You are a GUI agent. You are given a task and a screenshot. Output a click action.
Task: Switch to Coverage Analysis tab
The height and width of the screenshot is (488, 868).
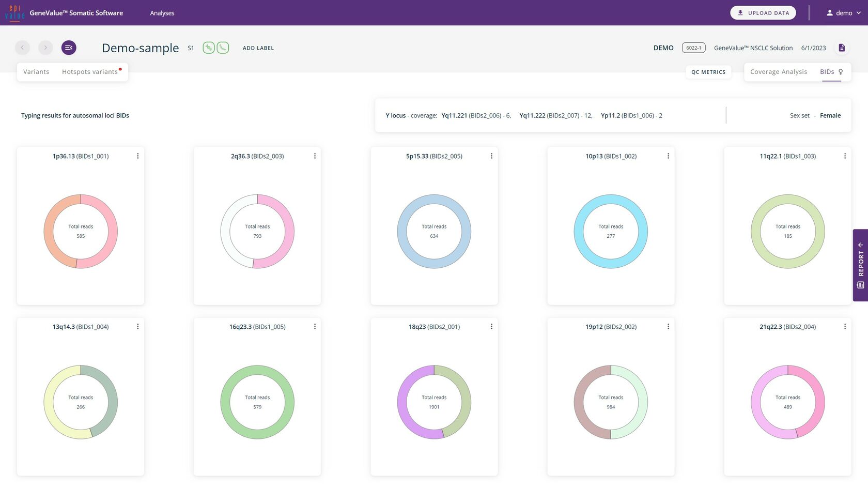[x=778, y=72]
